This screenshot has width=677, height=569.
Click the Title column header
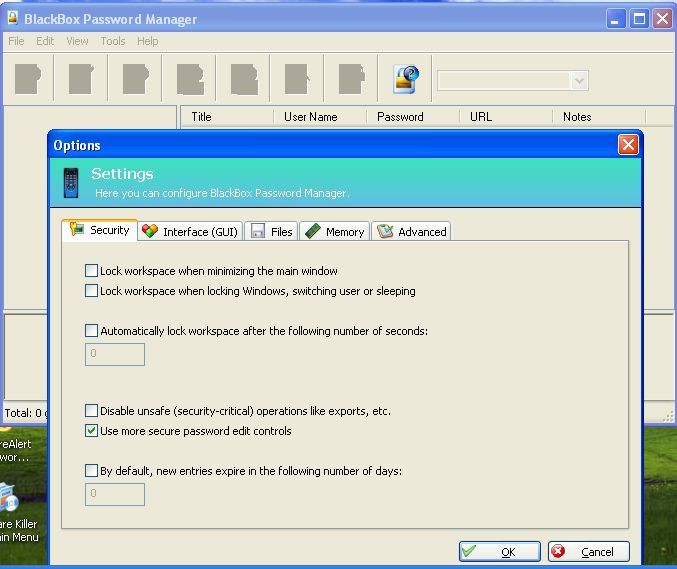227,117
